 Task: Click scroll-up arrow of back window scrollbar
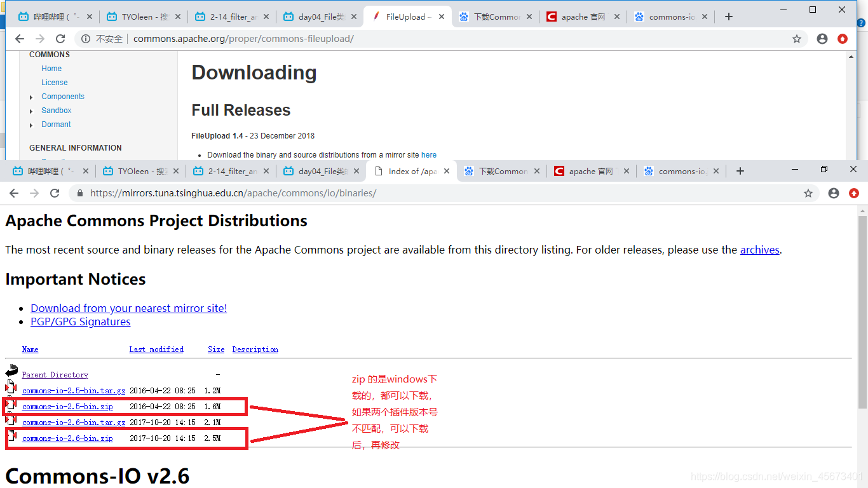[x=851, y=57]
